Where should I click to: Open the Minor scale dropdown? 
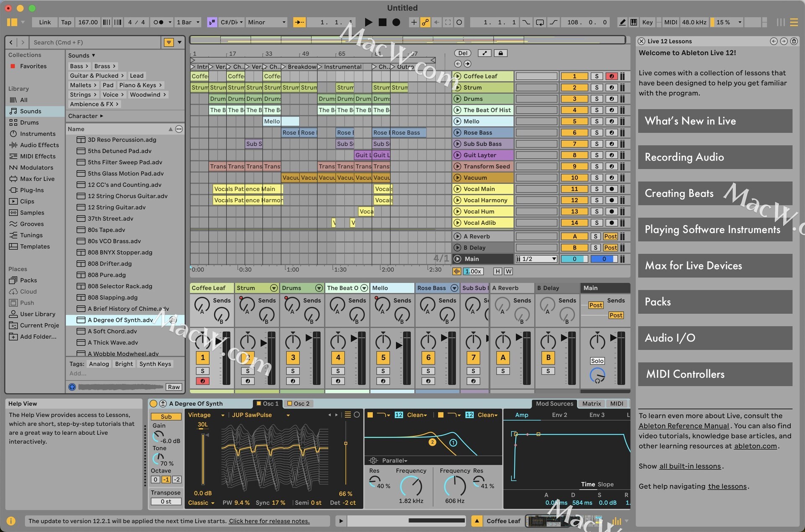pos(267,22)
